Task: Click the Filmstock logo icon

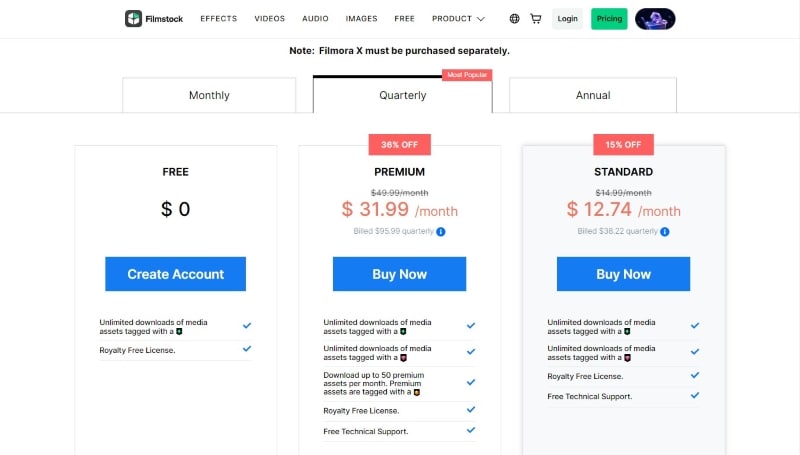Action: click(x=134, y=19)
